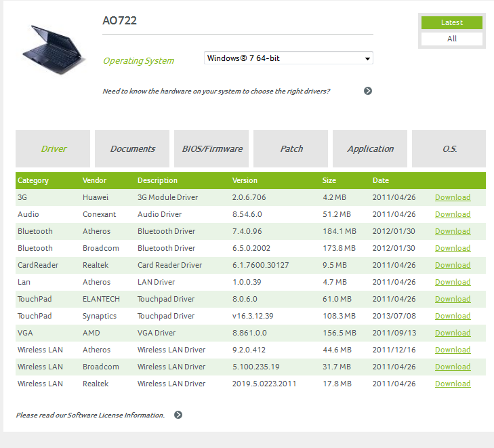Screen dimensions: 494x448
Task: Click the Category column header
Action: coord(33,180)
